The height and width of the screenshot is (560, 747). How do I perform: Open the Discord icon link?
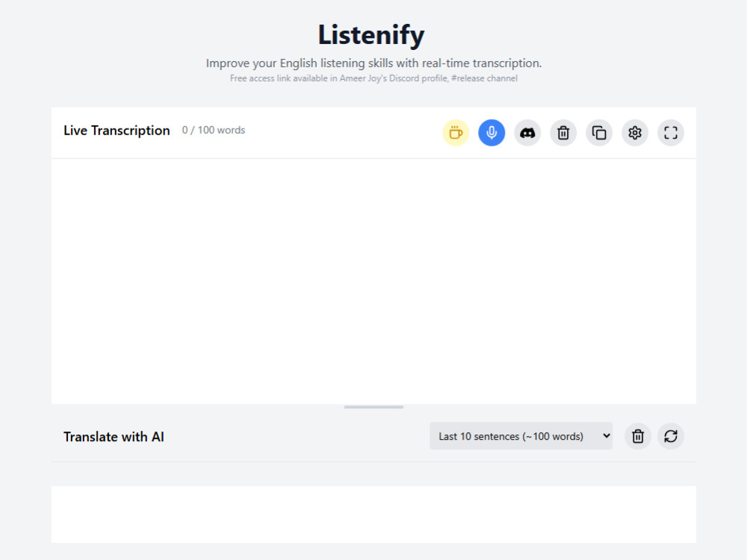[527, 133]
